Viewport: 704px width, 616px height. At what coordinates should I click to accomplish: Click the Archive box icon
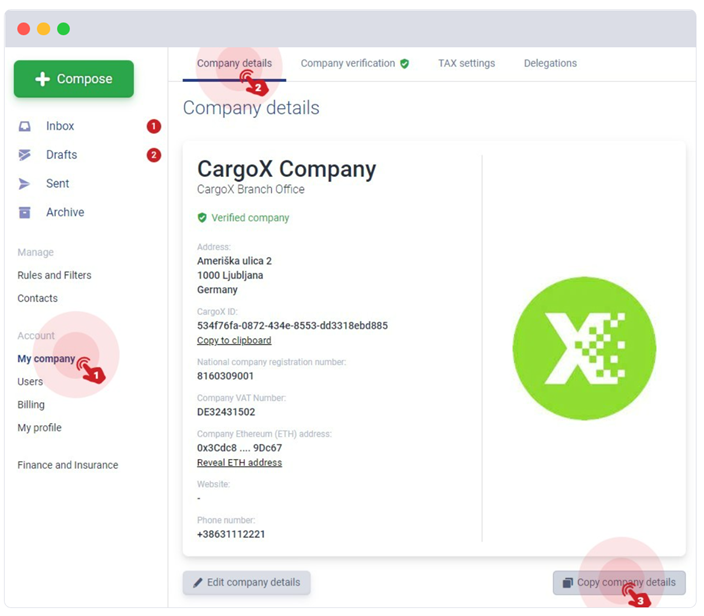coord(25,212)
